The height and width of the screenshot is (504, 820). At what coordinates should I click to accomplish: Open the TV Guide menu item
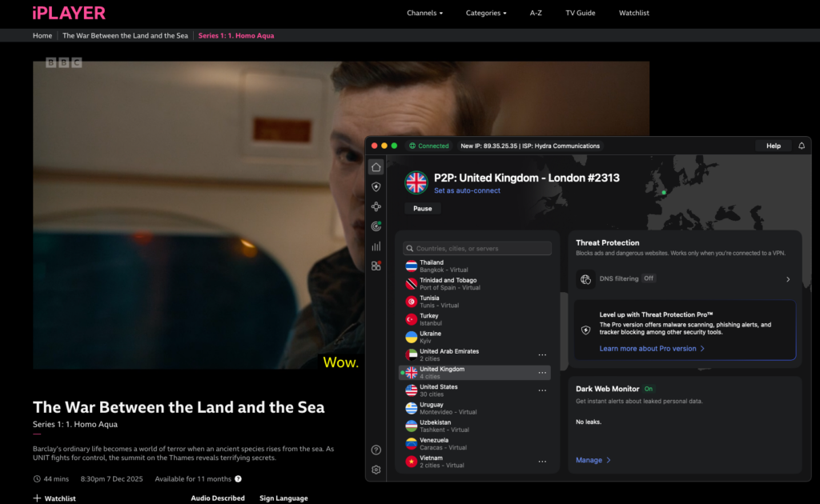click(580, 13)
